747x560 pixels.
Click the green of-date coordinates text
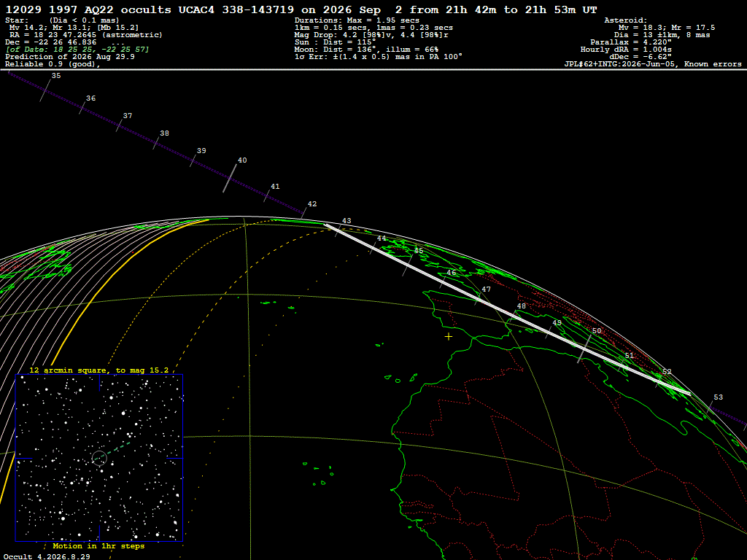(77, 50)
